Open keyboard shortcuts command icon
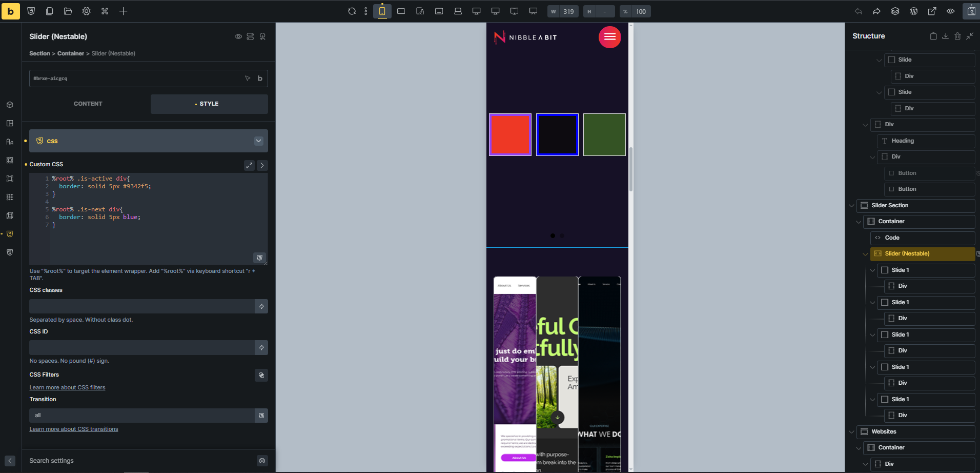This screenshot has width=980, height=473. tap(105, 11)
